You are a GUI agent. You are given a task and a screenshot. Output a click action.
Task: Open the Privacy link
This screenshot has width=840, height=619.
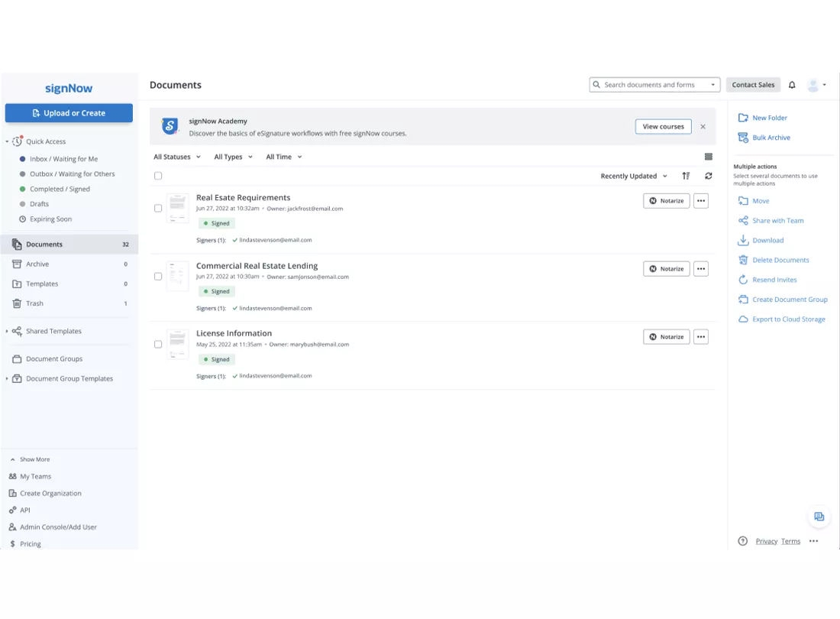pyautogui.click(x=766, y=541)
